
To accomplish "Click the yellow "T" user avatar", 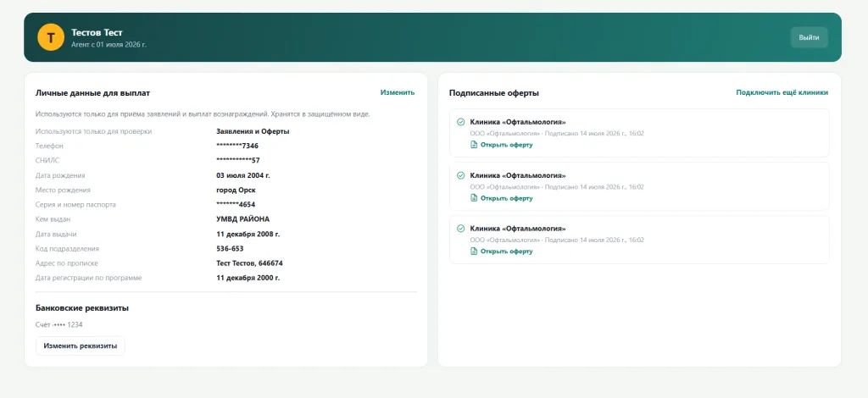I will (51, 37).
